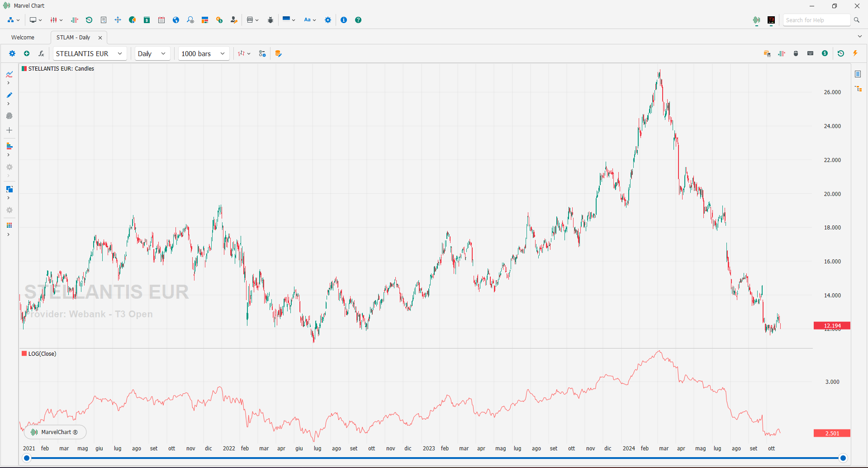Click the order book lines icon in chart toolbar
This screenshot has height=468, width=868.
point(782,53)
